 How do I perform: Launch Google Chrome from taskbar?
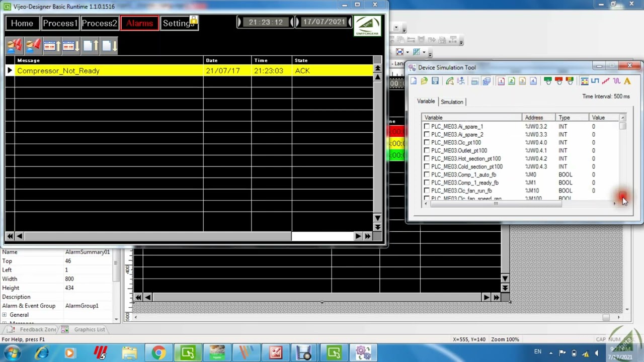tap(158, 352)
